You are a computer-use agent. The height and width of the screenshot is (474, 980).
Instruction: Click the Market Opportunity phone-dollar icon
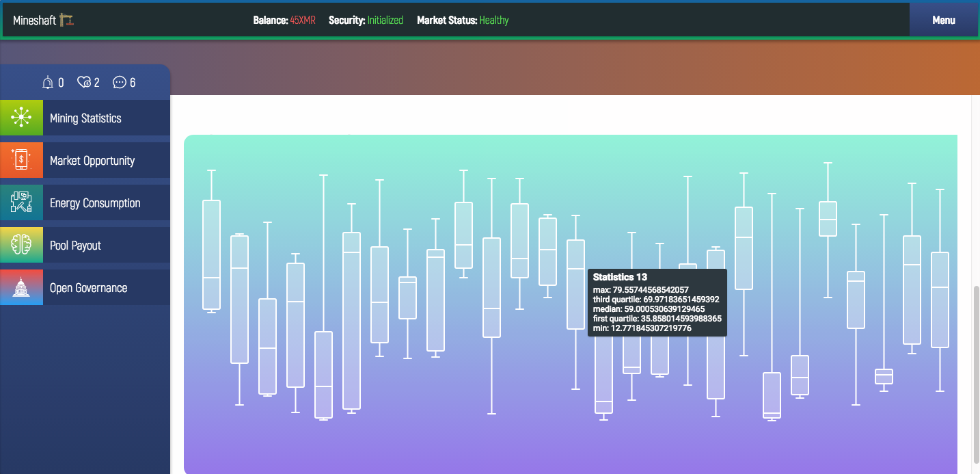(21, 161)
